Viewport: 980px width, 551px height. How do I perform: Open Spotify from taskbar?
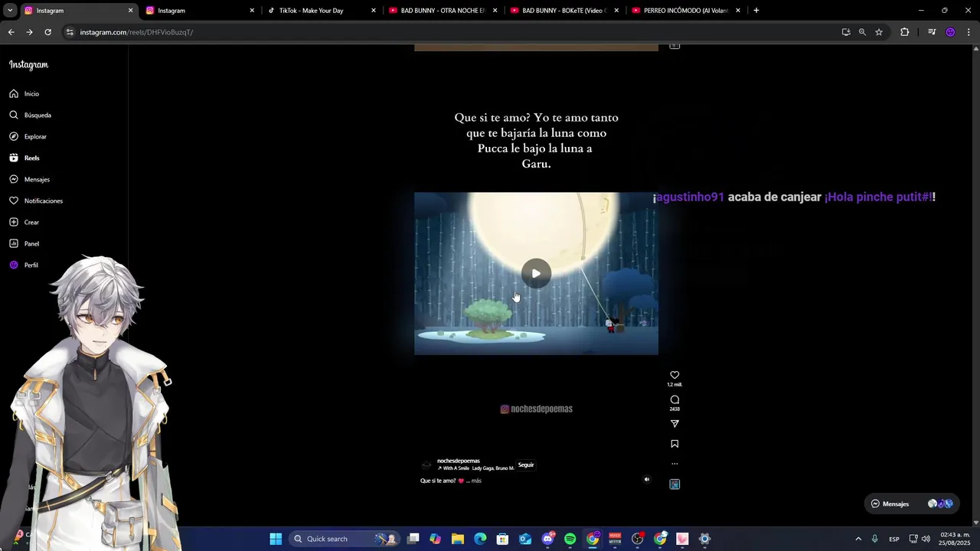[570, 539]
